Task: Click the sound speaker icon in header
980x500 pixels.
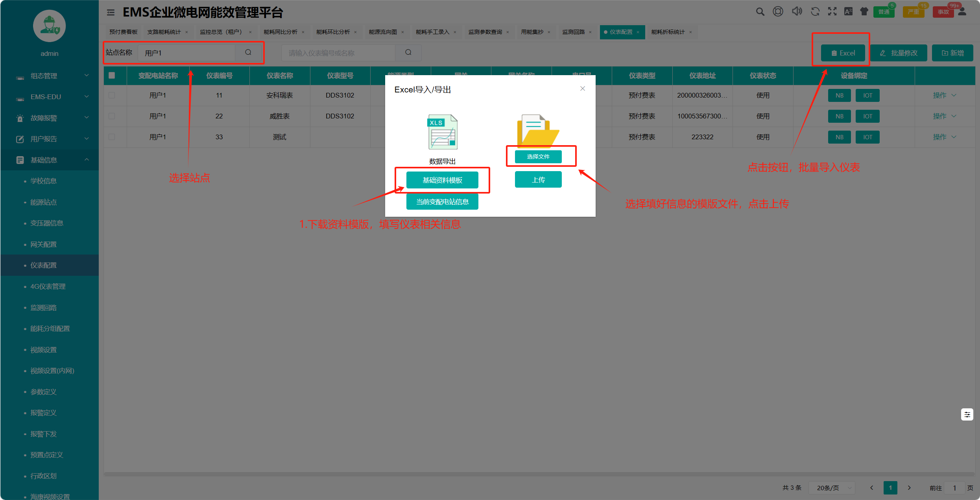Action: (x=797, y=11)
